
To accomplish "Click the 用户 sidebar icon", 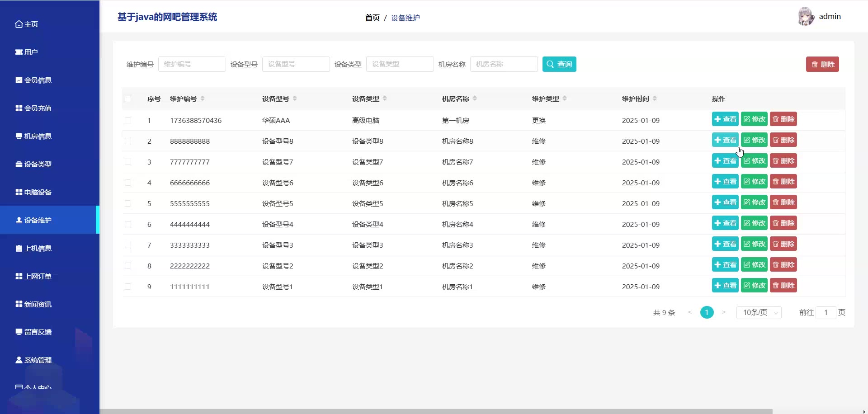I will 19,52.
